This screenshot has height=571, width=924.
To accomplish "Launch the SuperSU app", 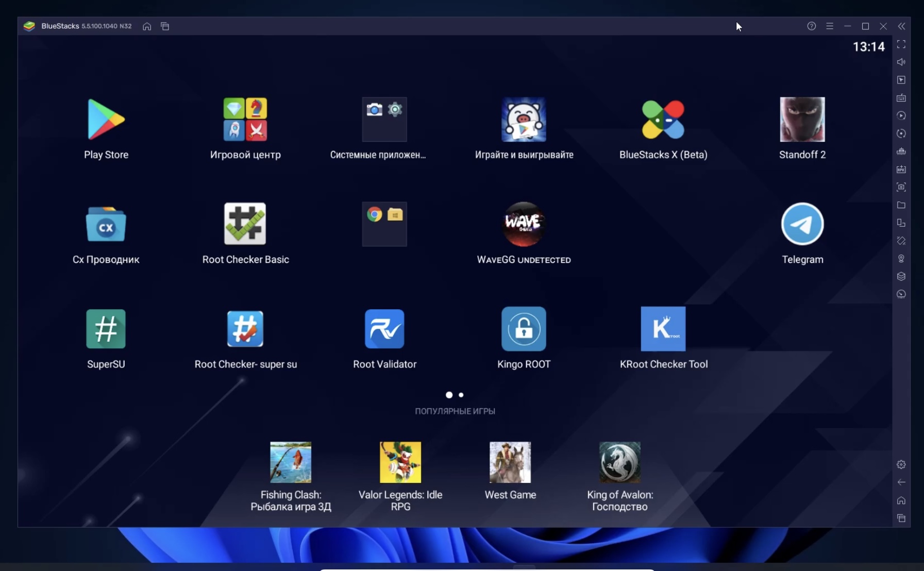I will (x=106, y=329).
